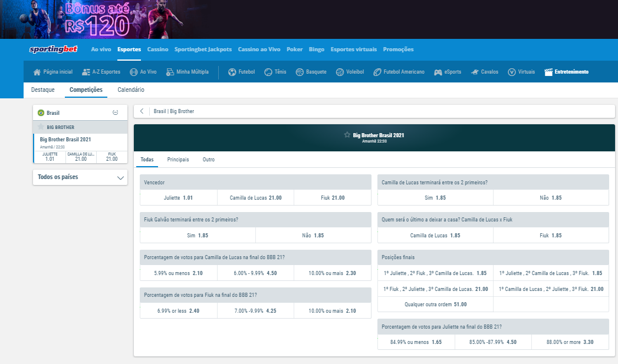
Task: Select 84.99% ou menos 1.65 odds
Action: coord(416,342)
